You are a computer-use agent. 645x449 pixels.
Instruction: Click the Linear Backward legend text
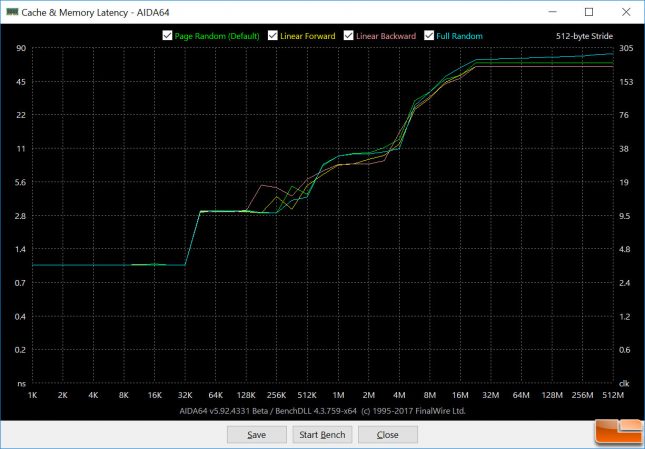(386, 36)
